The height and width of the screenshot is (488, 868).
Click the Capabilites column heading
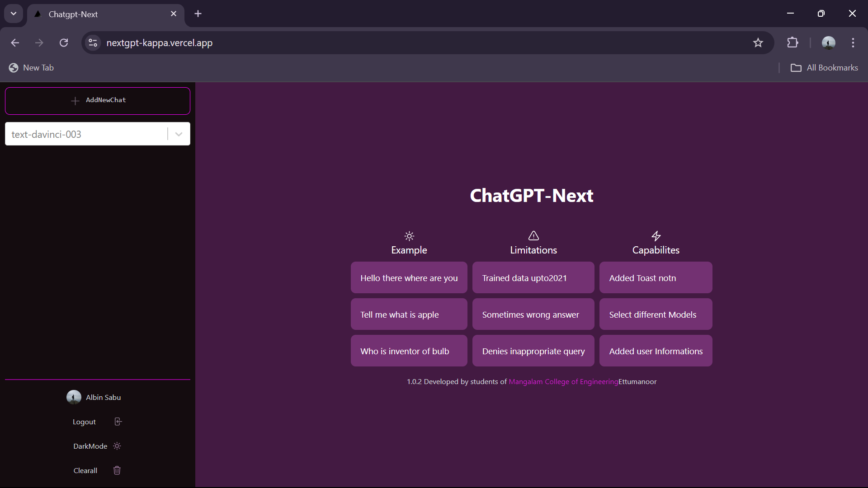point(656,250)
